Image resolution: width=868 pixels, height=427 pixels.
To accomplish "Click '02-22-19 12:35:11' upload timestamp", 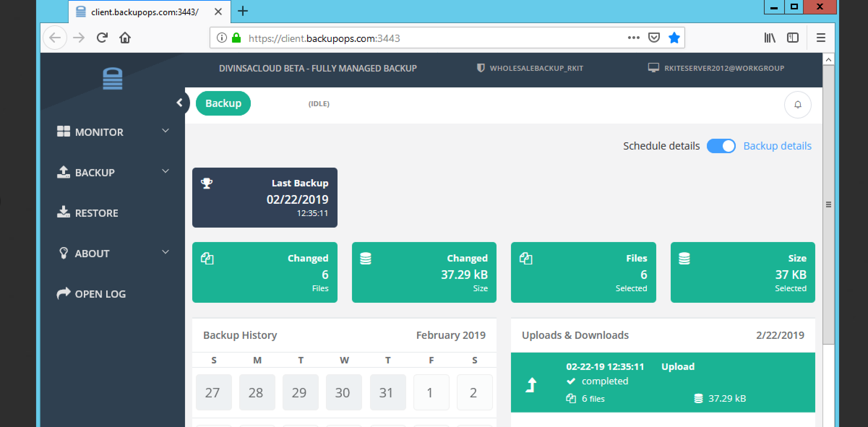I will click(x=605, y=367).
